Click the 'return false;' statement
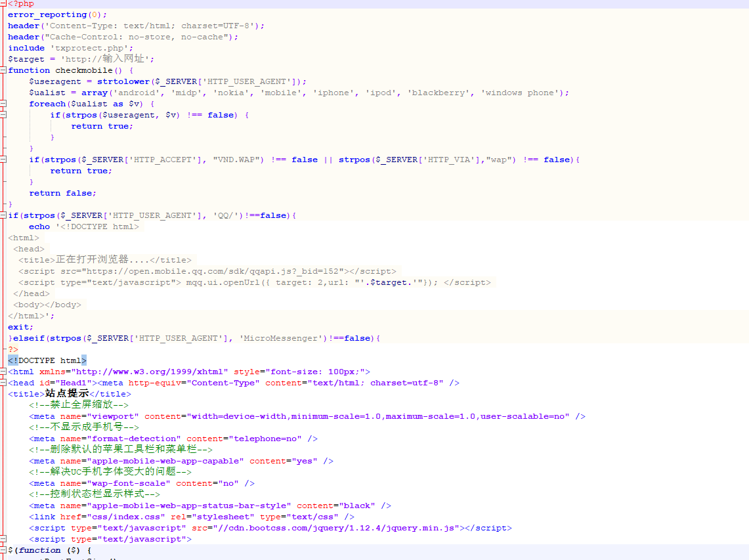 coord(62,193)
